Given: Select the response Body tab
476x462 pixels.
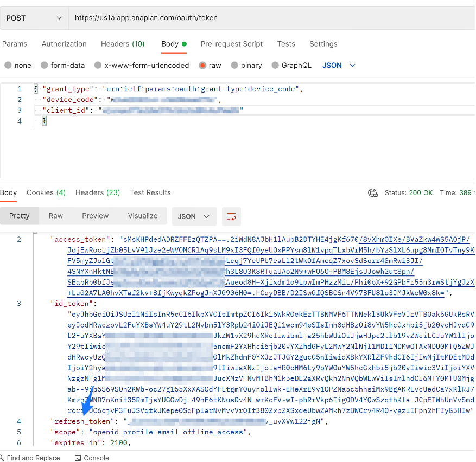Looking at the screenshot, I should [x=9, y=193].
